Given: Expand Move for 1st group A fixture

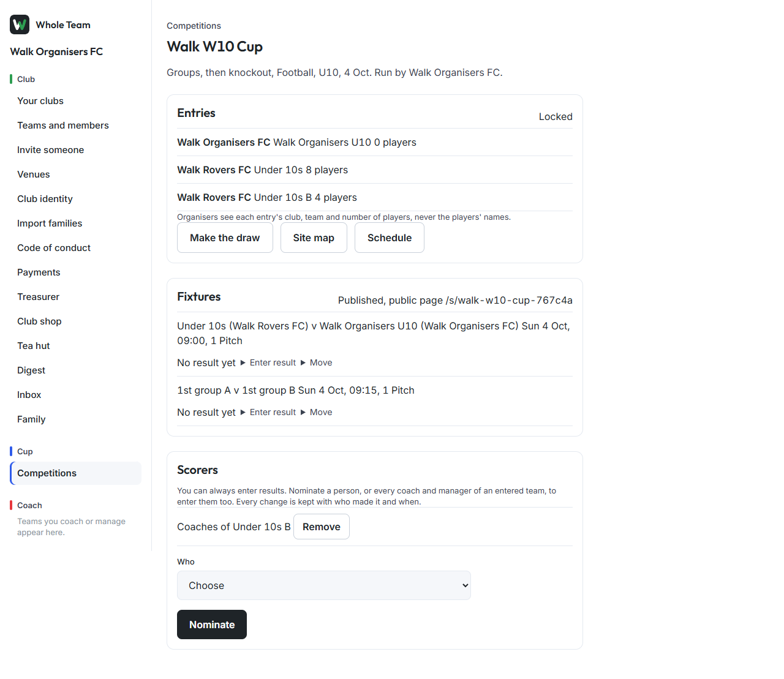Looking at the screenshot, I should [316, 412].
